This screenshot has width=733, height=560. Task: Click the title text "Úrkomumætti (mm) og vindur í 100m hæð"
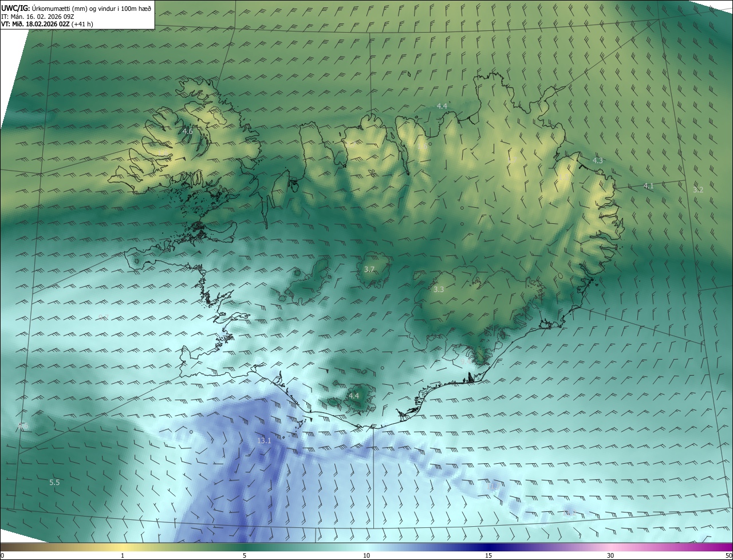(90, 8)
